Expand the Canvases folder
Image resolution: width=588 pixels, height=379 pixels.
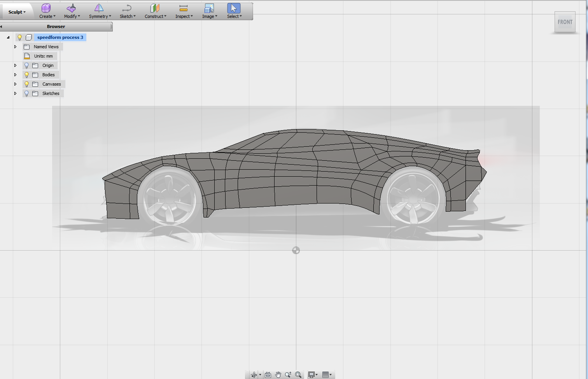(15, 84)
